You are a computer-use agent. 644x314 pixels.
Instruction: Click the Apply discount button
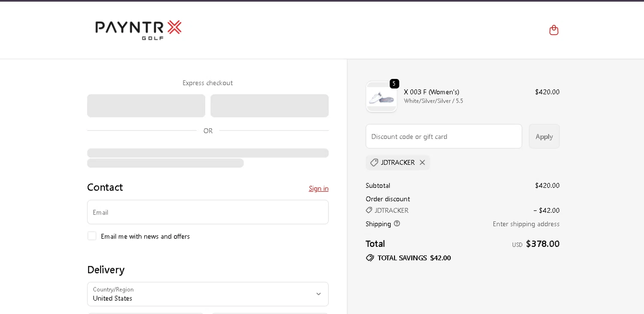click(544, 136)
